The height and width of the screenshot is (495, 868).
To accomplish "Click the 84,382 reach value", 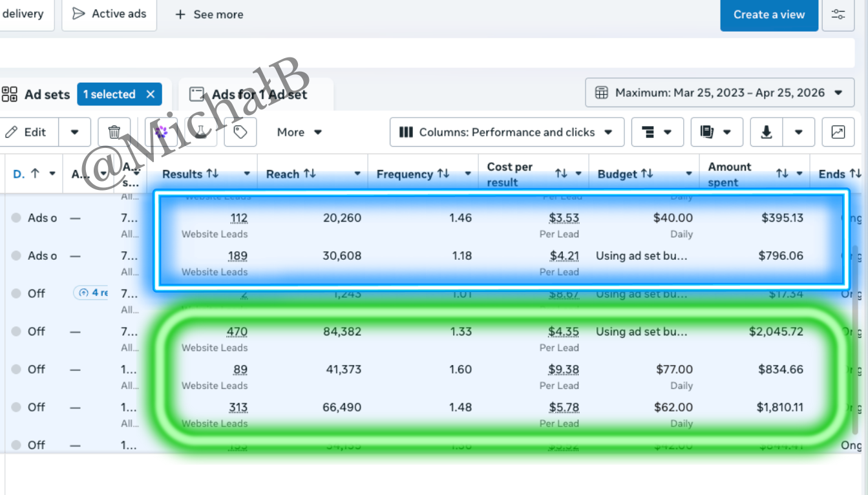I will (x=343, y=332).
